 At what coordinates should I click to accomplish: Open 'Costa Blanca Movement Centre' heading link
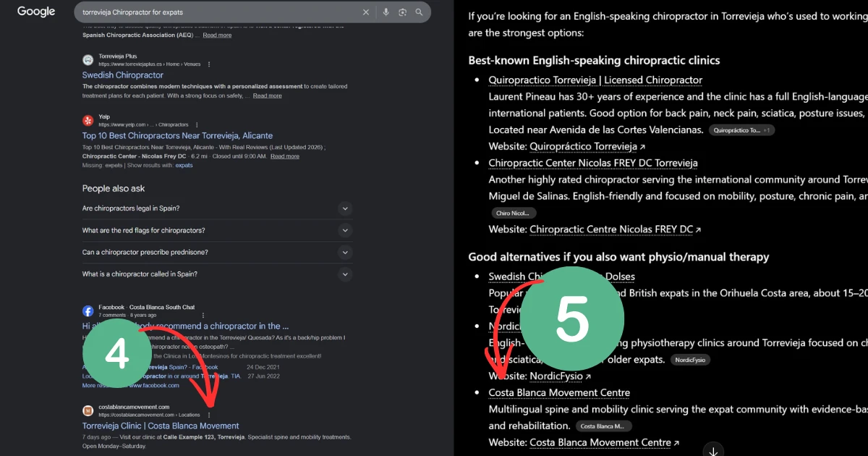click(x=559, y=393)
